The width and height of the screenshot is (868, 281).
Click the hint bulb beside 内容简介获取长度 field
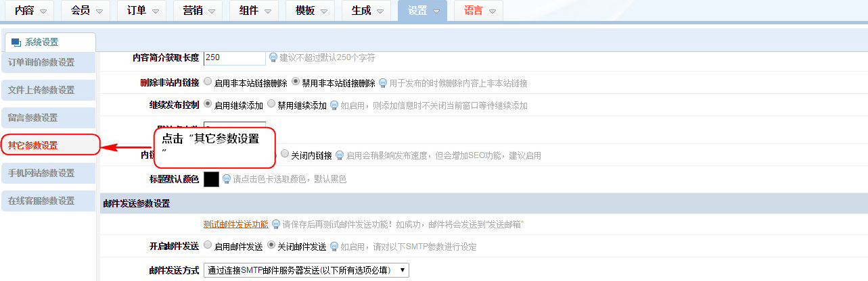pos(274,58)
